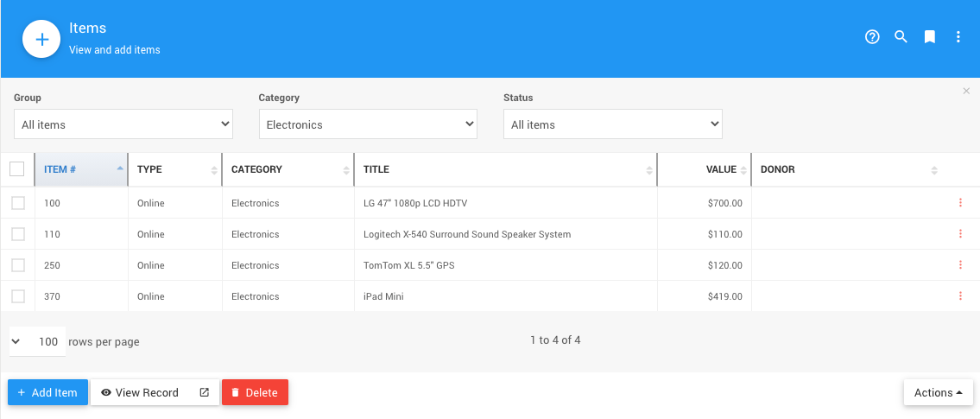The image size is (980, 419).
Task: Toggle the select-all checkbox in table header
Action: click(17, 169)
